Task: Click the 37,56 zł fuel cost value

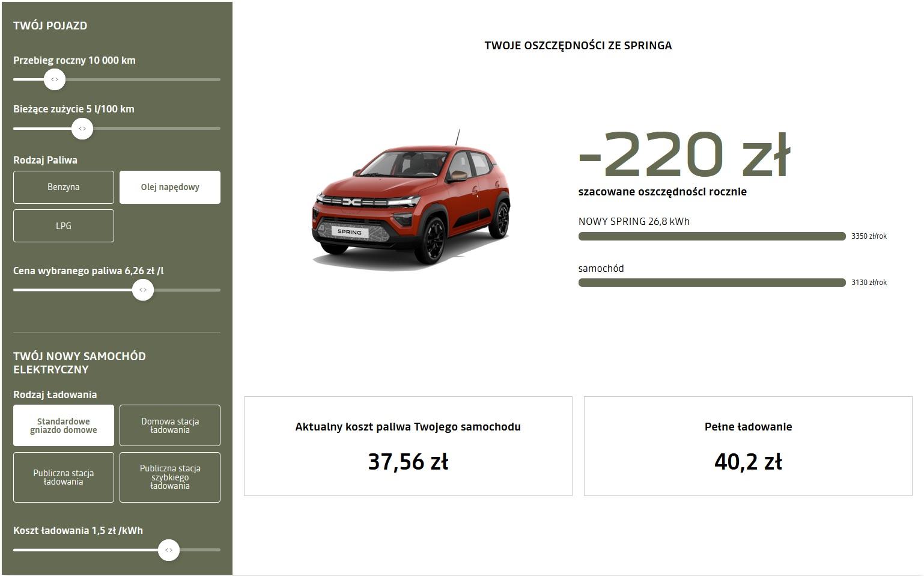Action: 408,462
